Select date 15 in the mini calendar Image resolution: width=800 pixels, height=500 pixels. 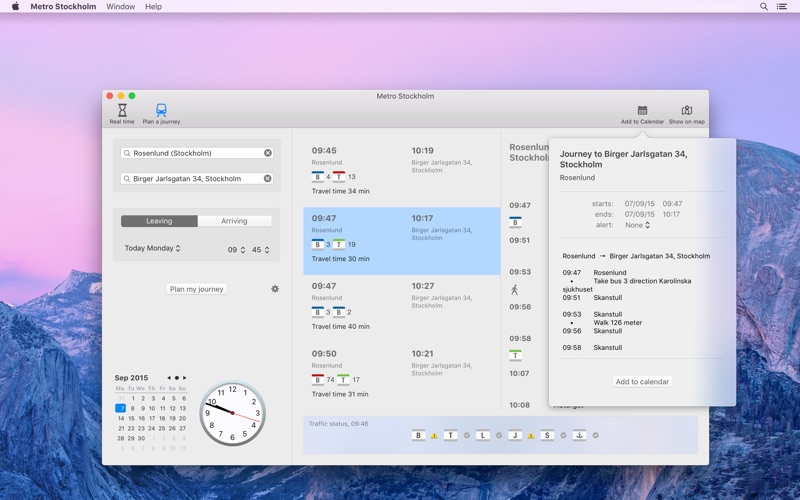[131, 418]
